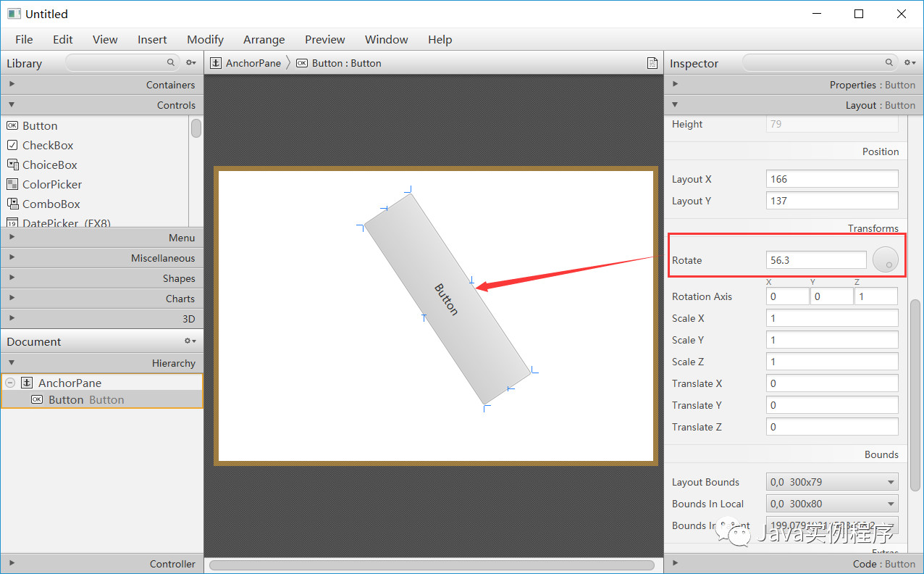Expand the Controller section
Screen dimensions: 924x574
12,563
